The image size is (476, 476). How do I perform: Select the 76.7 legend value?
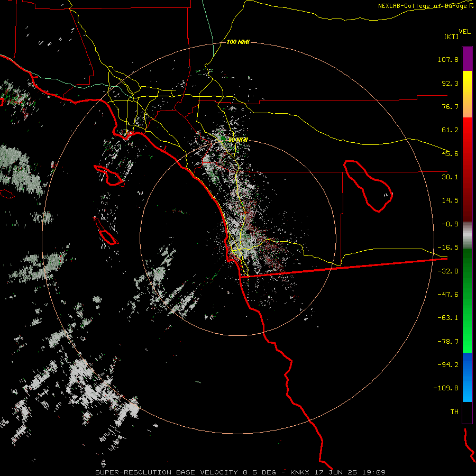[450, 106]
